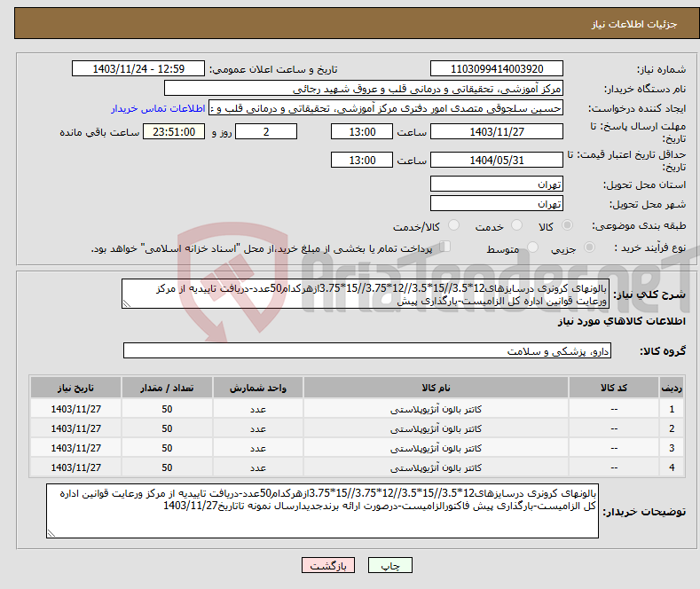Click the remaining days field showing 2
This screenshot has height=589, width=700.
click(x=266, y=131)
